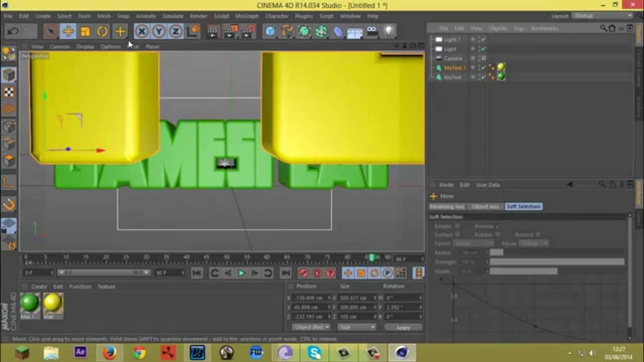Select the Camera object row
The width and height of the screenshot is (644, 362).
coord(453,58)
